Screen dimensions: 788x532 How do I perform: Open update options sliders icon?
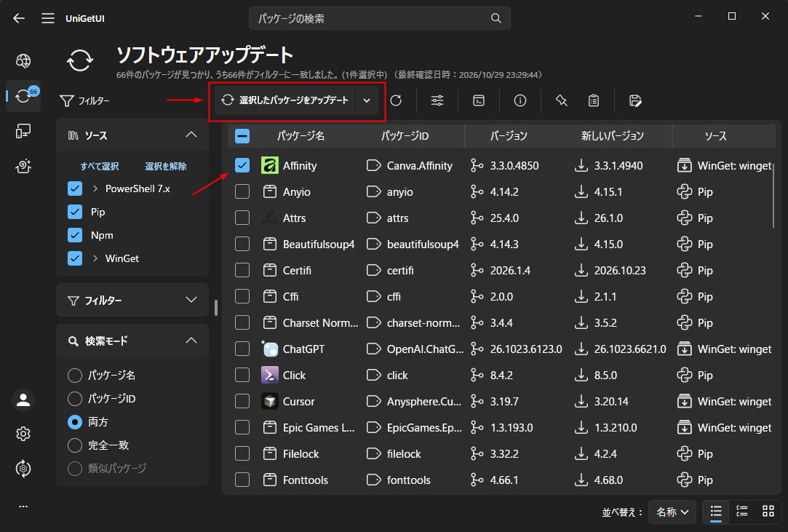(437, 100)
